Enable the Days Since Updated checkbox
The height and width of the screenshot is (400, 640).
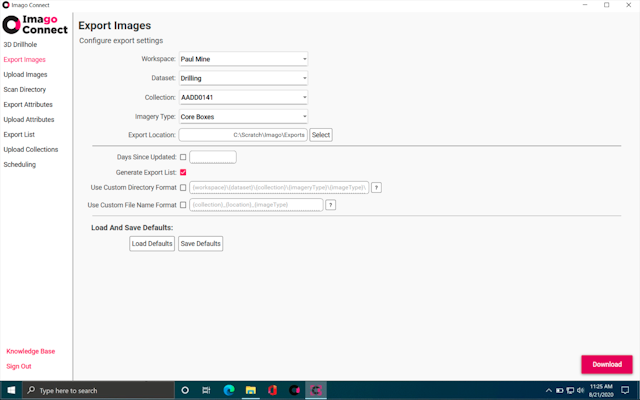point(183,157)
